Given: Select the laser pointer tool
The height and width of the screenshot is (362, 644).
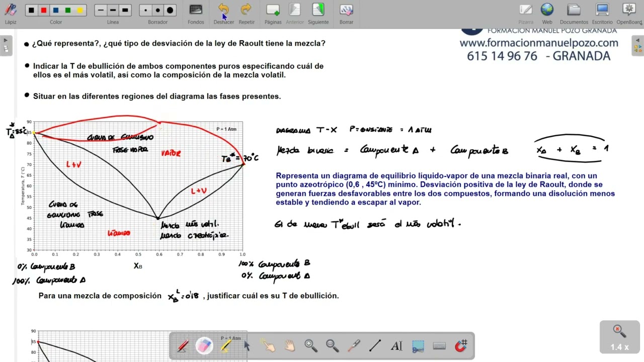Looking at the screenshot, I should 354,346.
